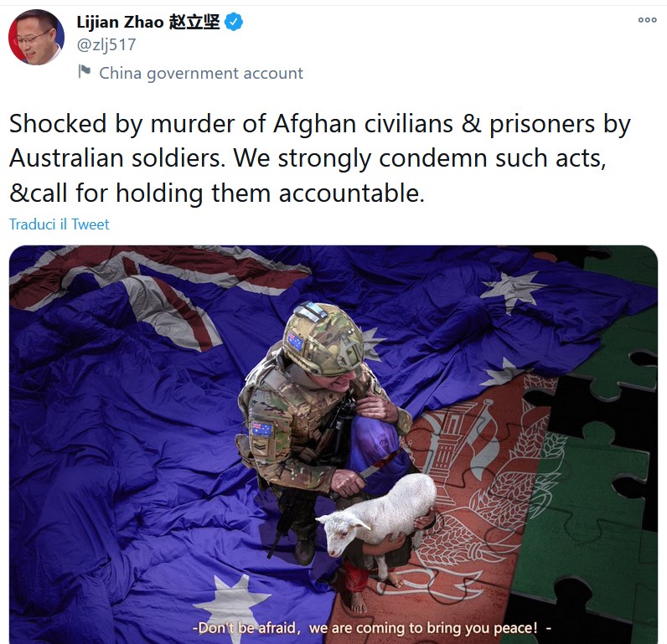The image size is (667, 644).
Task: Click the line beginning 'Australian soldiers'
Action: click(308, 158)
